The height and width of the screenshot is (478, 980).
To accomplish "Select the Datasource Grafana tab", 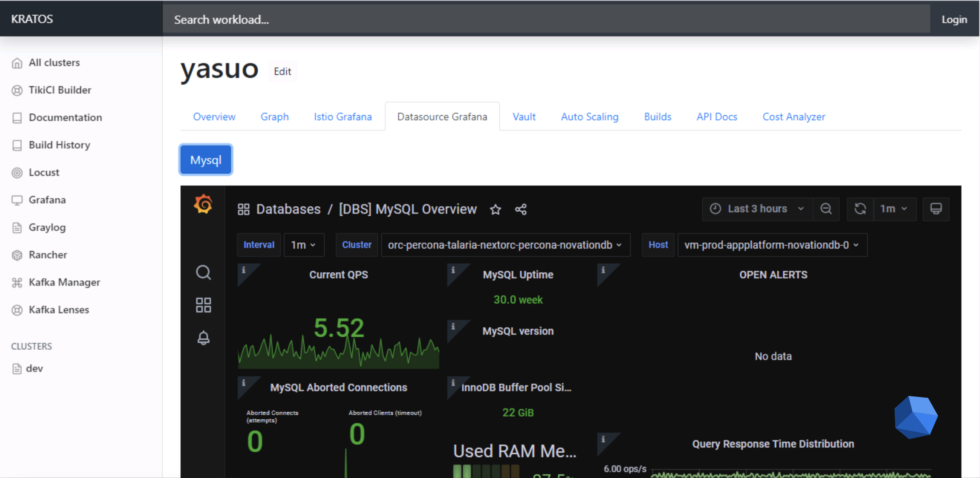I will point(442,117).
